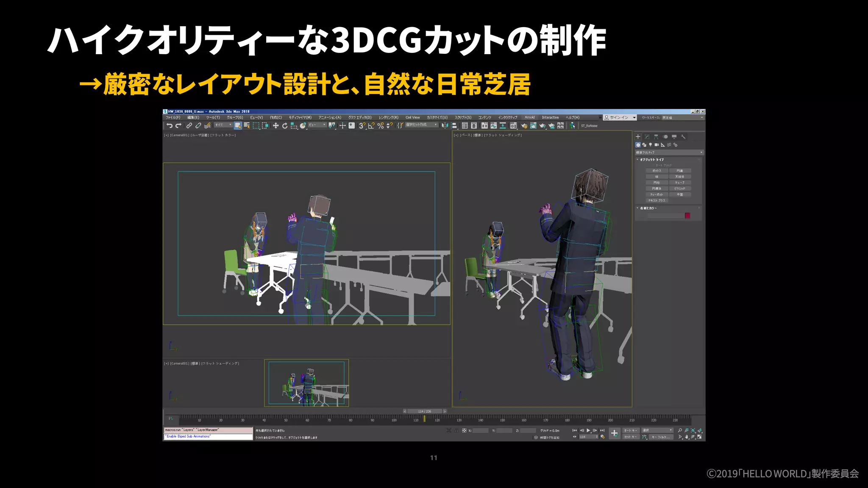Click the Redo arrow icon
Image resolution: width=868 pixels, height=488 pixels.
tap(178, 125)
